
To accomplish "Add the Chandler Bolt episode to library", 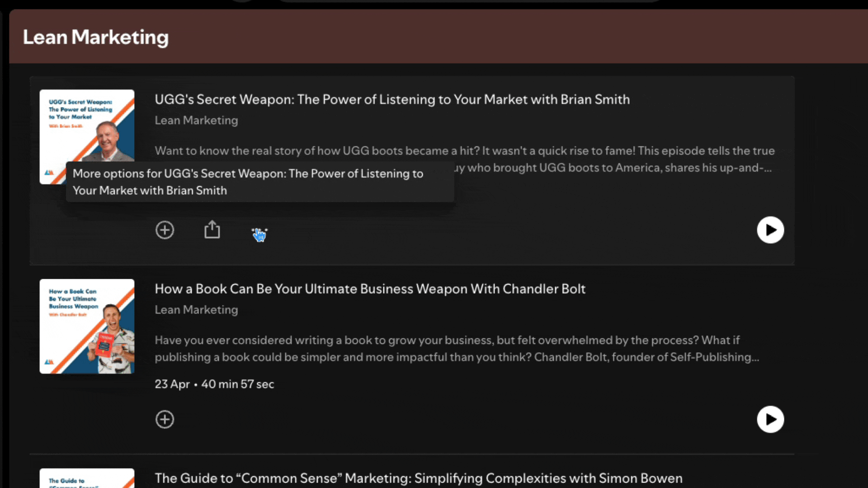I will (x=165, y=419).
